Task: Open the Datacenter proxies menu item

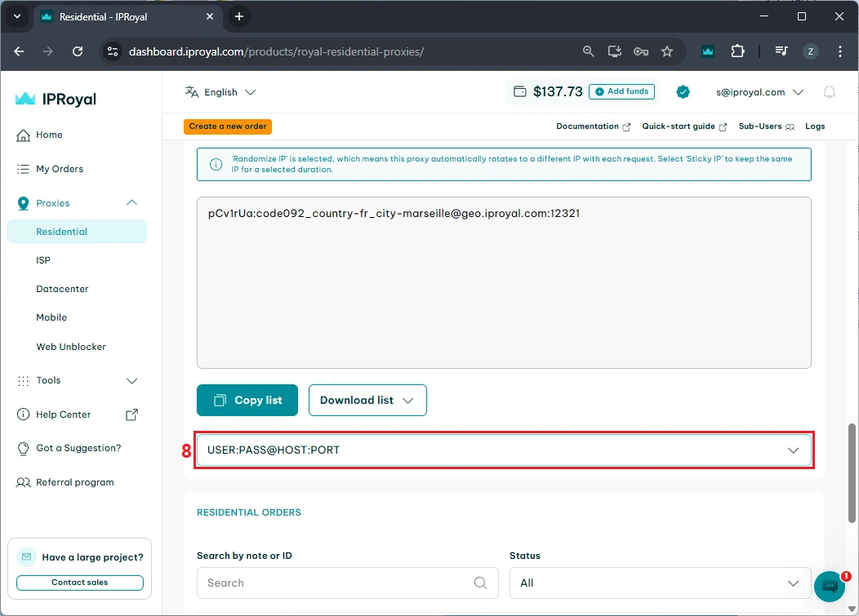Action: point(62,289)
